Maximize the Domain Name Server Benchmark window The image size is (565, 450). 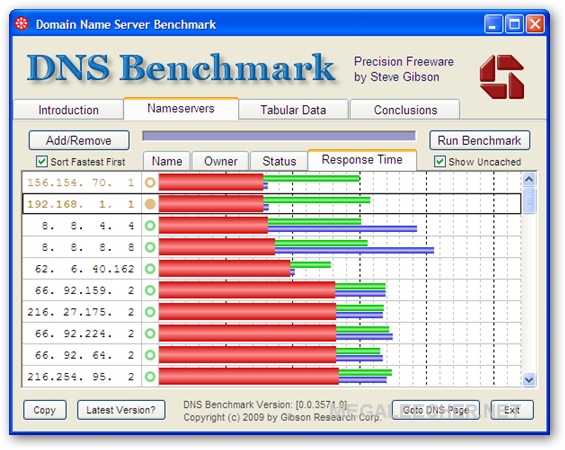(514, 24)
